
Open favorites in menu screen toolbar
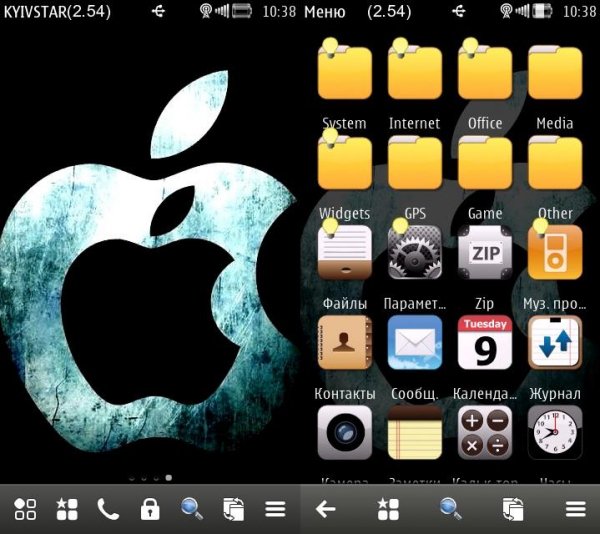pos(388,509)
